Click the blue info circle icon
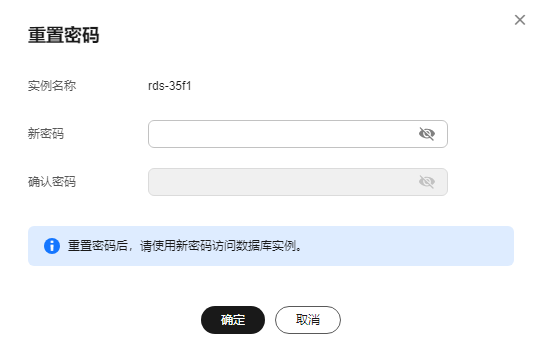The height and width of the screenshot is (361, 541). [x=52, y=246]
